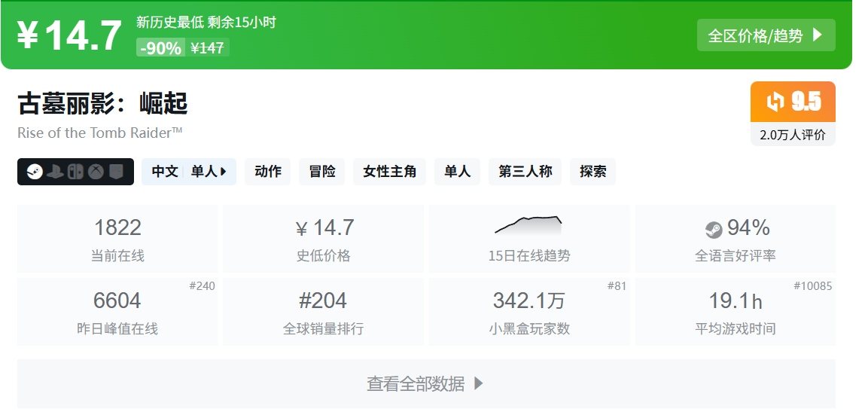Open the 探索 tag

click(592, 172)
